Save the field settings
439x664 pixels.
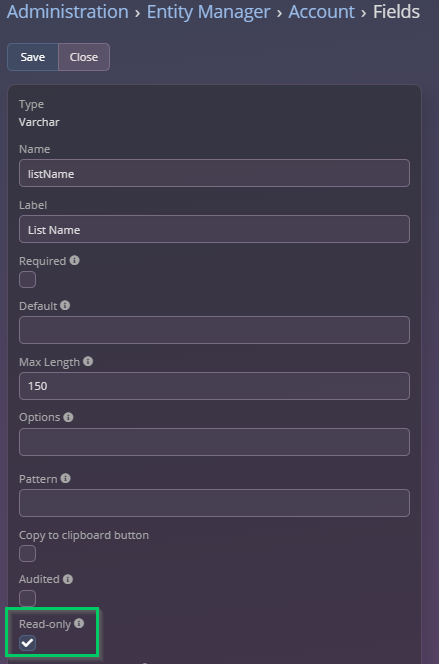33,57
